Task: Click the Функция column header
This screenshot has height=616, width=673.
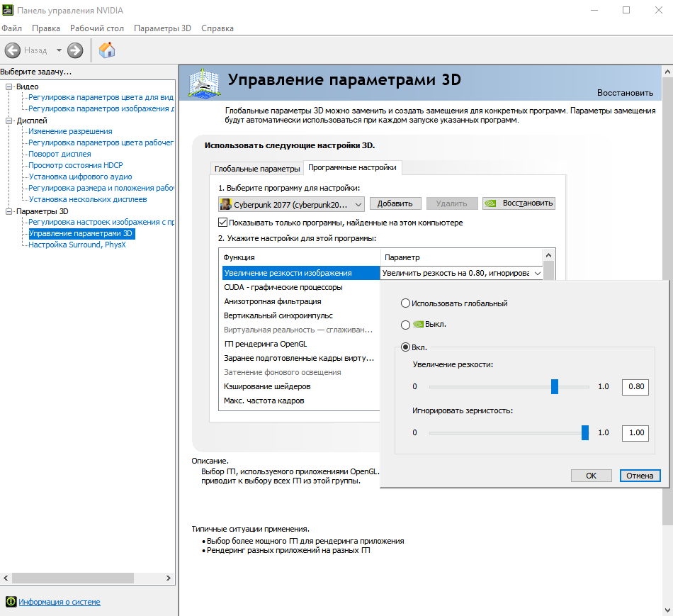Action: click(x=300, y=257)
